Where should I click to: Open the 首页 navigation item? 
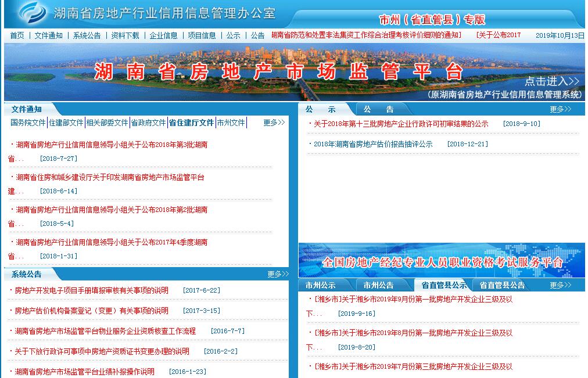click(x=17, y=35)
